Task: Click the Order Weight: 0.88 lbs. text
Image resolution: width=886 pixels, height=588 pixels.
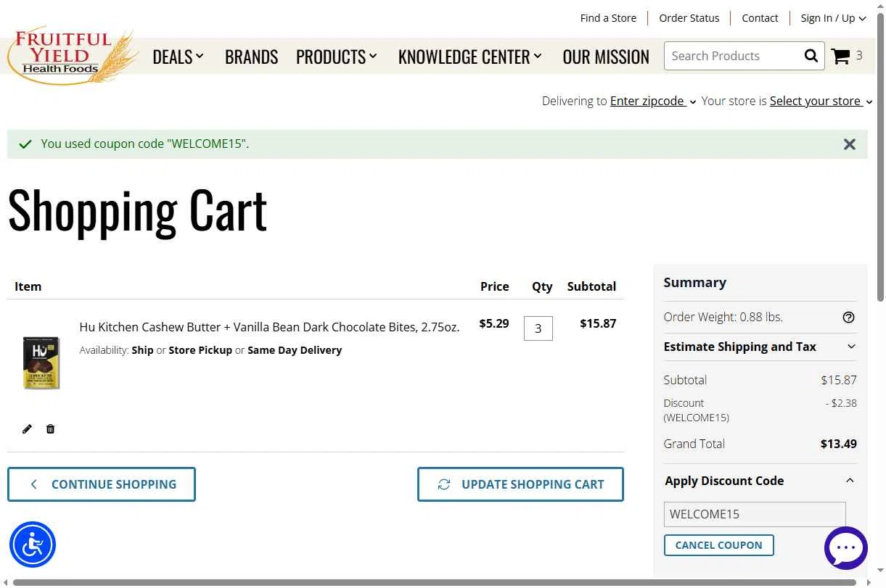Action: (x=723, y=317)
